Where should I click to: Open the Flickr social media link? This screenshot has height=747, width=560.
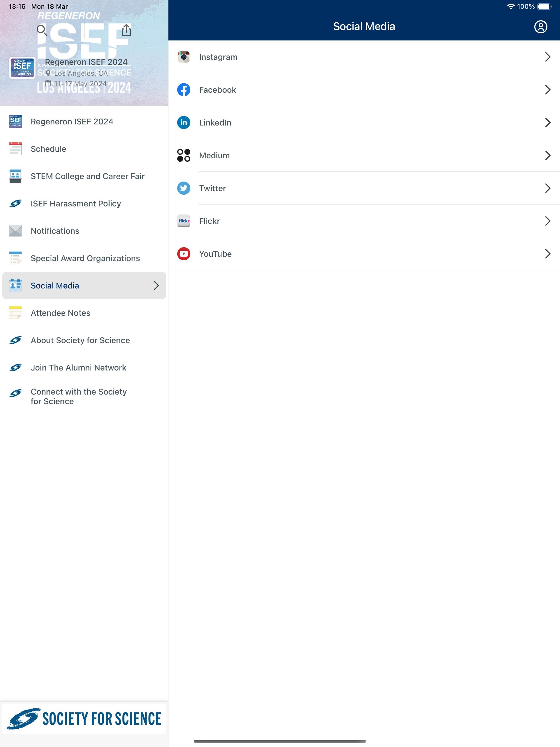click(364, 221)
